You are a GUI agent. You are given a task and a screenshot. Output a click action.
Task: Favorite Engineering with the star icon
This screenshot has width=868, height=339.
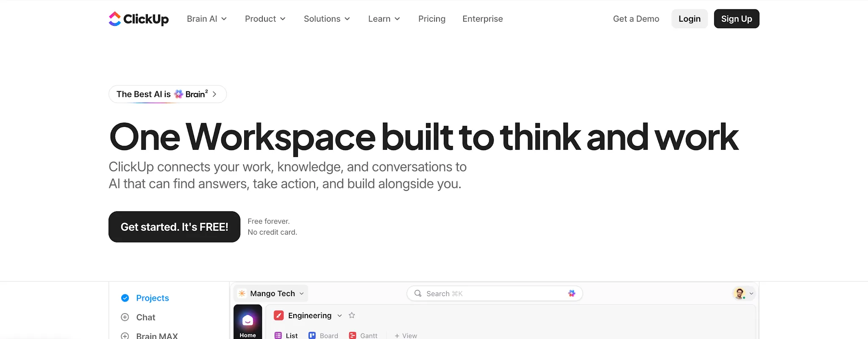tap(352, 315)
